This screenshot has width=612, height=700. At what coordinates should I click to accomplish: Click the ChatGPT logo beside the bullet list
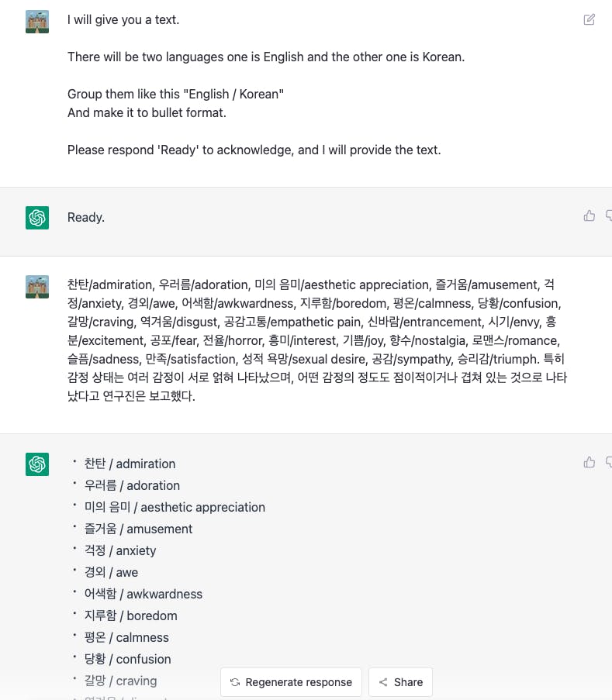37,464
